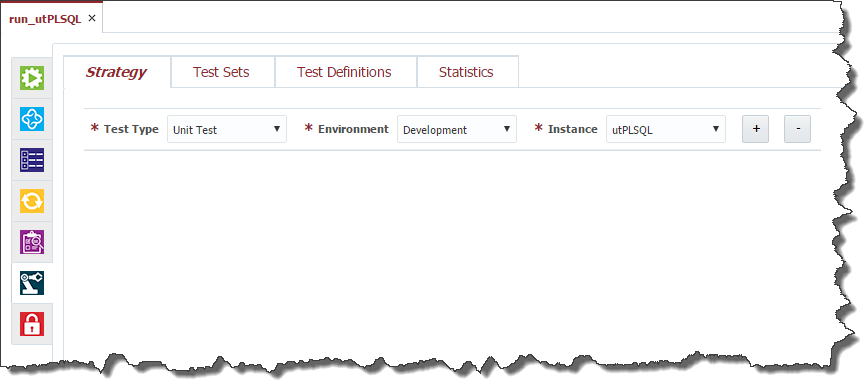Open the Instance dropdown showing utPLSQL

click(x=666, y=129)
